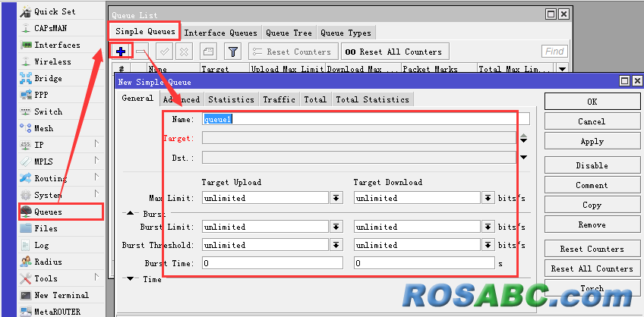Switch to Simple Queues tab
This screenshot has width=644, height=317.
point(145,31)
